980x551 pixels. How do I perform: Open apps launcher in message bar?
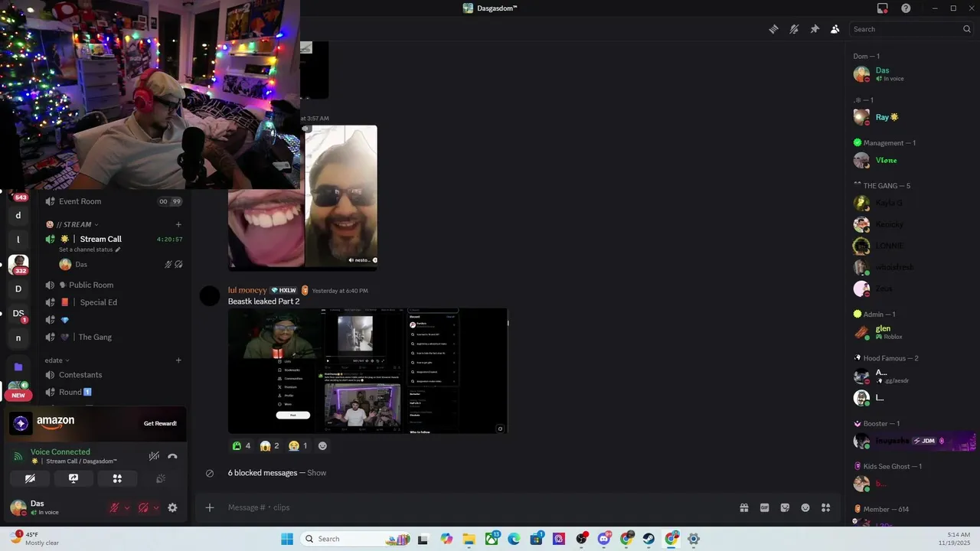click(826, 507)
